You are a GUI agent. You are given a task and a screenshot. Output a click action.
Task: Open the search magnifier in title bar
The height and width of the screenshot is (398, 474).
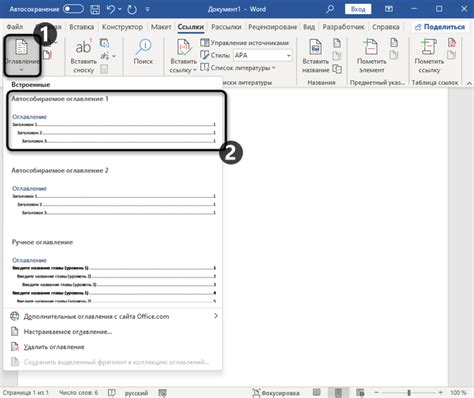(330, 9)
